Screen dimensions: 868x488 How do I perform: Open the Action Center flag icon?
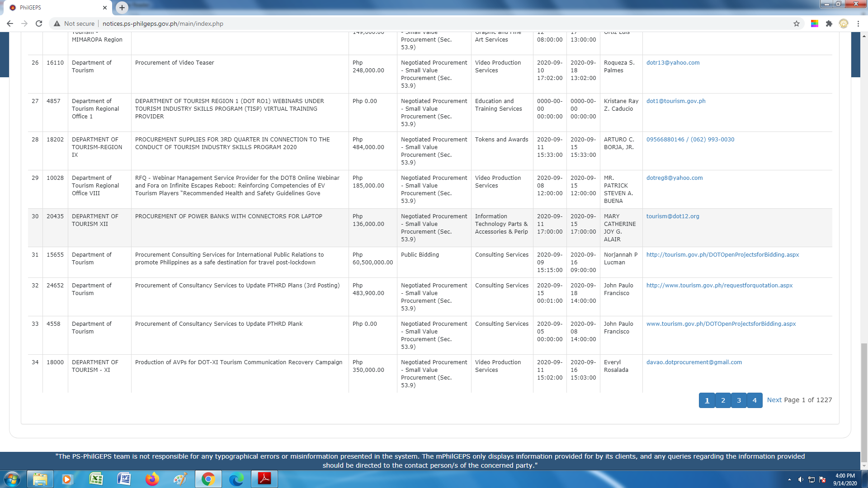tap(822, 479)
